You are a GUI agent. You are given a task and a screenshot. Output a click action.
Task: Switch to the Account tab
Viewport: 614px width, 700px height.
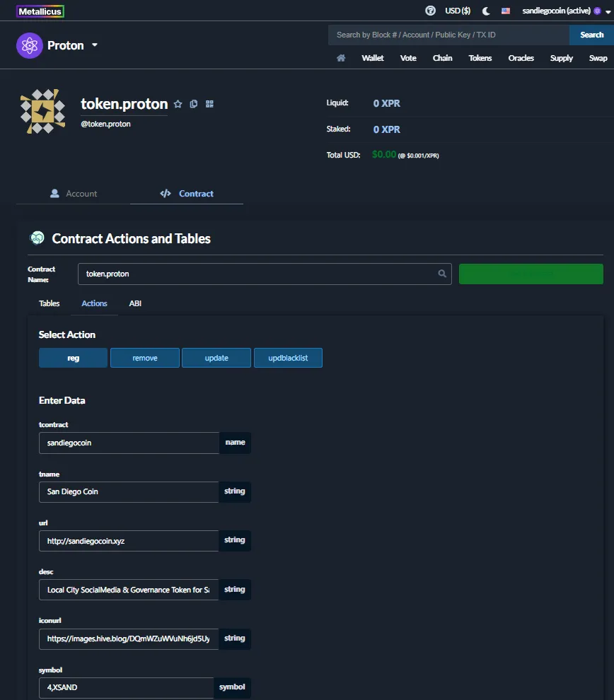click(x=74, y=193)
